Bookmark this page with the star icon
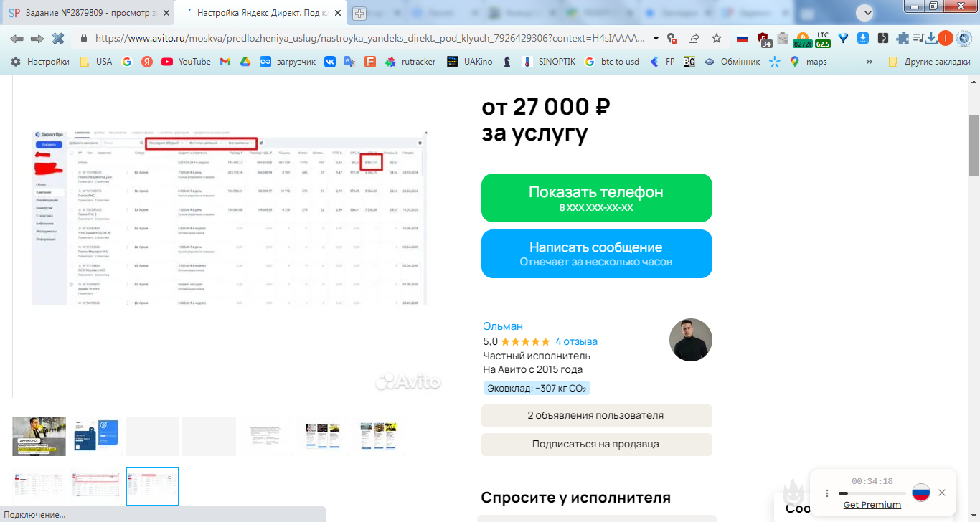This screenshot has width=980, height=522. (x=716, y=39)
